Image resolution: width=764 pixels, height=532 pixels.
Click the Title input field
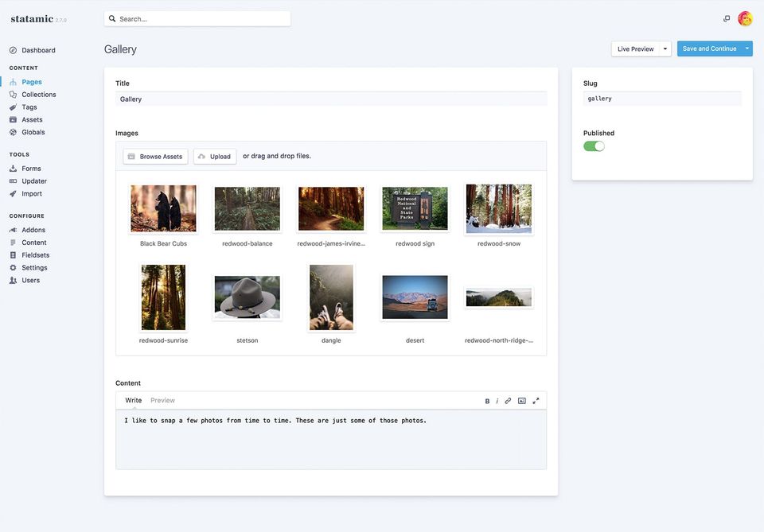pyautogui.click(x=331, y=99)
